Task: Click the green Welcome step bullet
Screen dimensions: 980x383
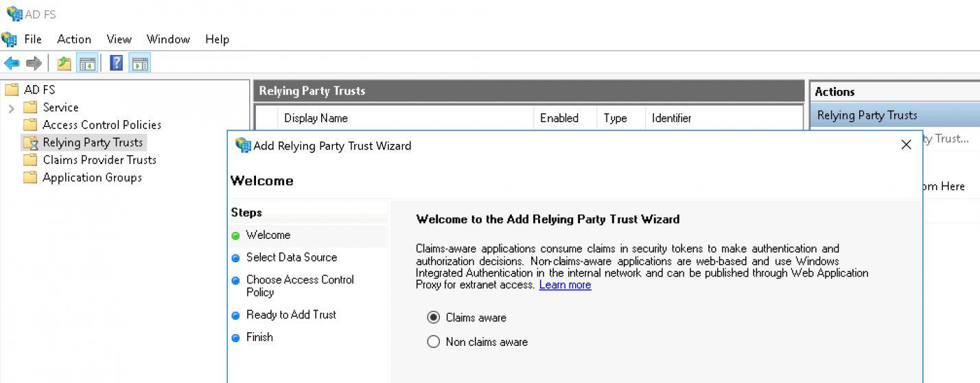Action: tap(236, 235)
